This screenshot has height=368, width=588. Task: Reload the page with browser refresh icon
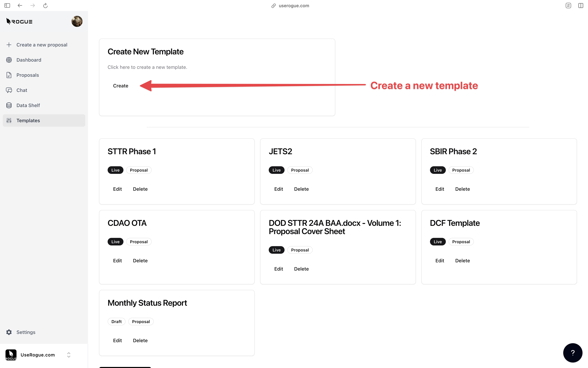pos(45,6)
